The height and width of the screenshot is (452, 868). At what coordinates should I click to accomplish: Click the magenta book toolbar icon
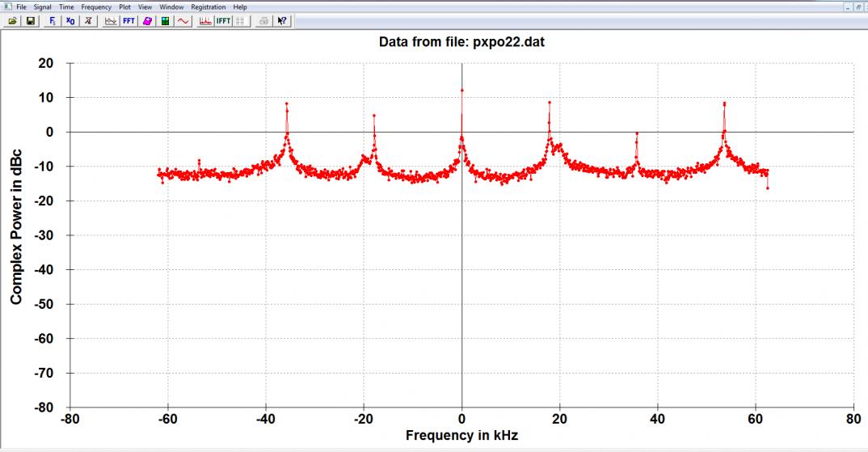[x=147, y=21]
